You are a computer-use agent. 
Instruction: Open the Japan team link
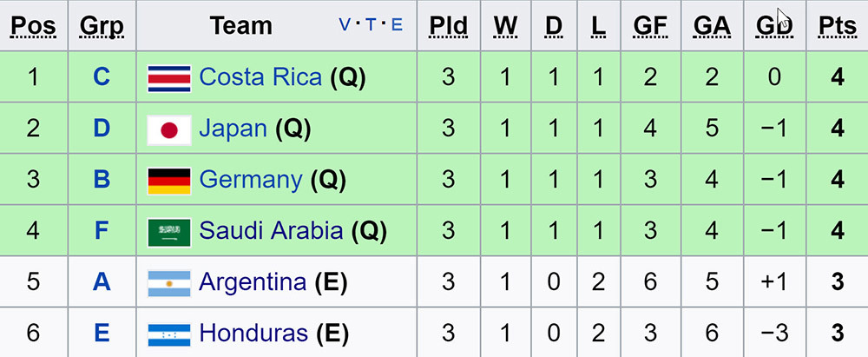point(233,129)
